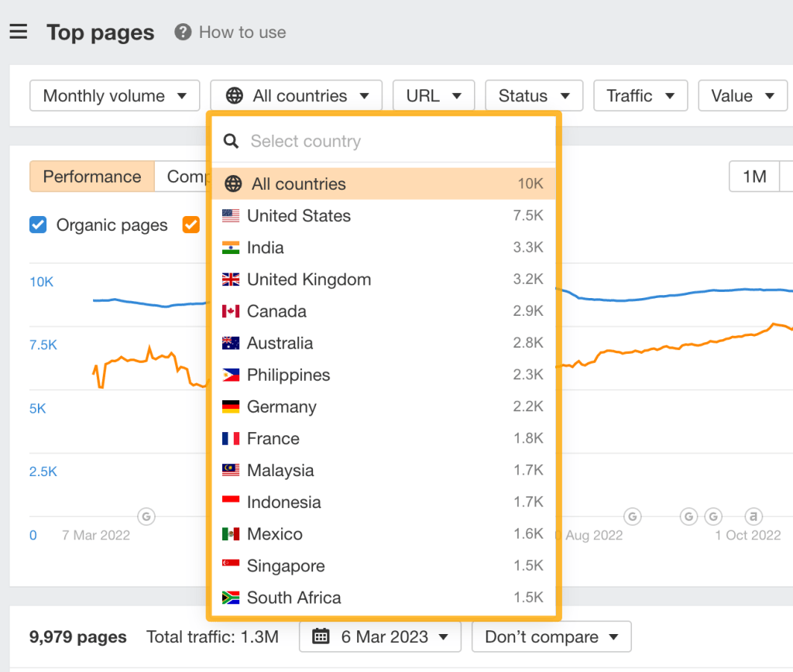Uncheck the Organic pages checkbox
Viewport: 793px width, 672px height.
click(38, 225)
